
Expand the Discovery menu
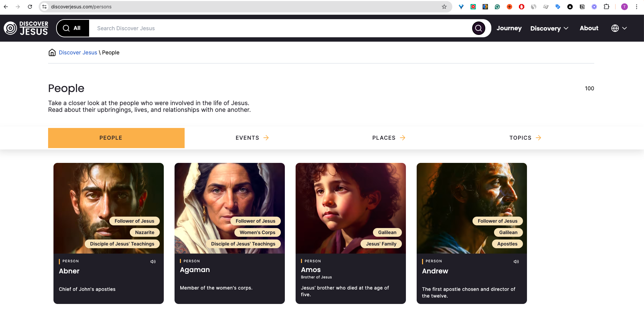click(x=549, y=28)
